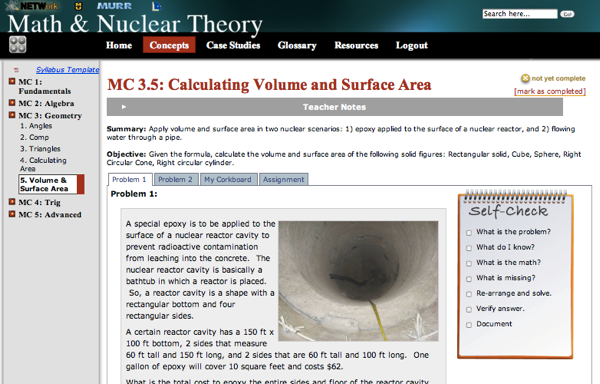Click the 'mark as completed' link
Viewport: 600px width, 384px height.
(x=550, y=91)
